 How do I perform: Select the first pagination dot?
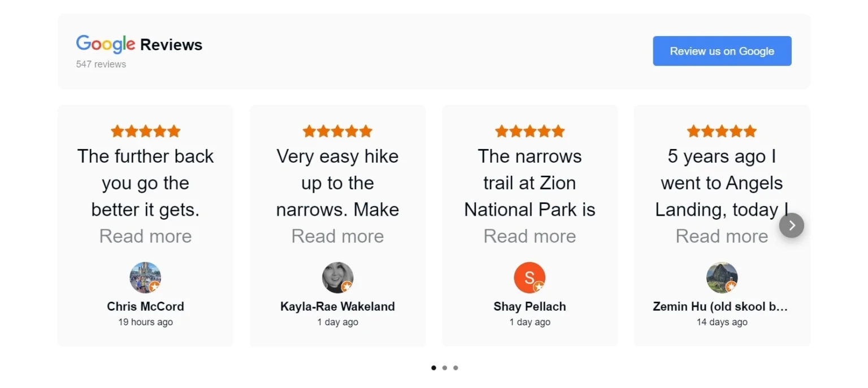(433, 368)
